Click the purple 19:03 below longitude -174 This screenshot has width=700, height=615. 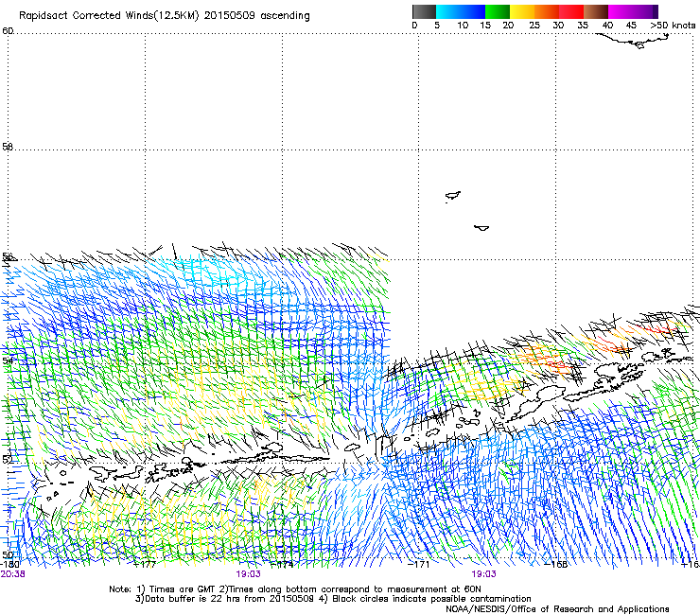(x=248, y=574)
